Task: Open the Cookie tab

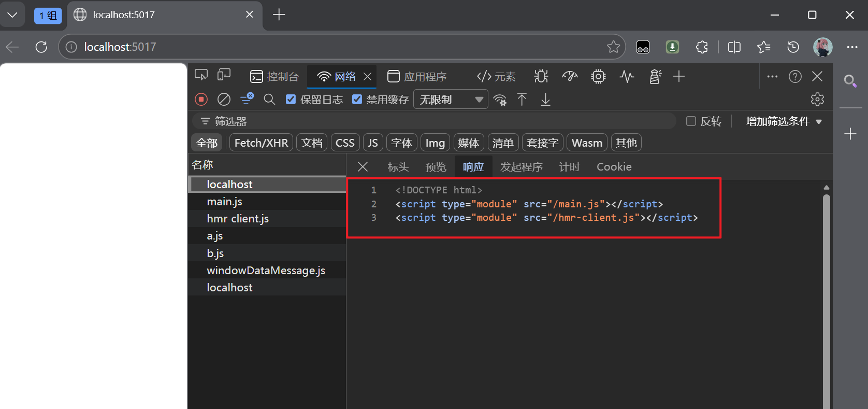Action: (x=614, y=167)
